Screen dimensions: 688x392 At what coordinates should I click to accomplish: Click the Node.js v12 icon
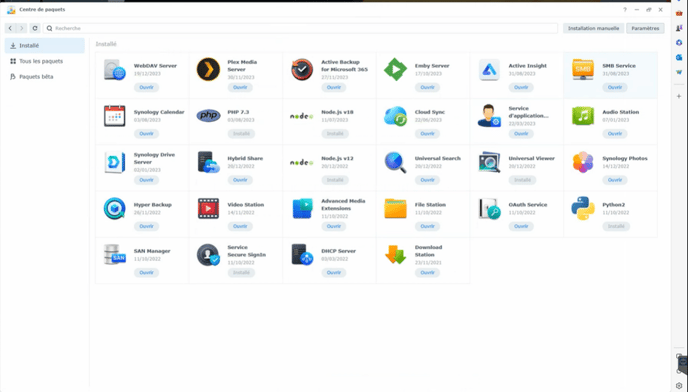pos(302,162)
